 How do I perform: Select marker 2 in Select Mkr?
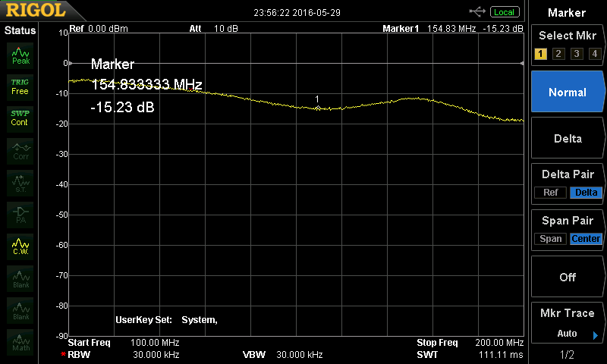click(x=558, y=53)
